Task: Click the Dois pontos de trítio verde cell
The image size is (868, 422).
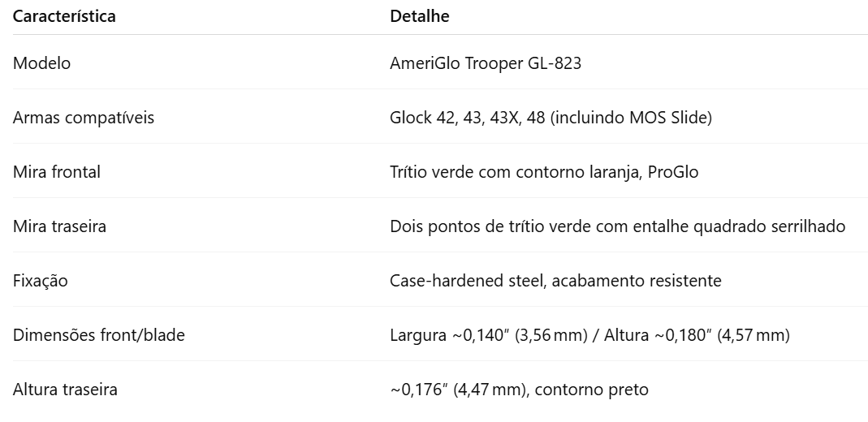Action: pos(617,226)
